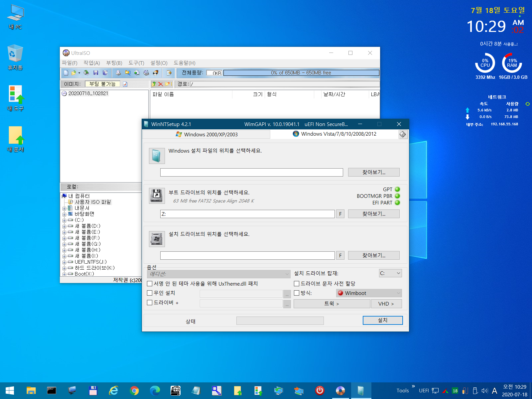The image size is (532, 399).
Task: Click Mount to virtual drive icon in UltraISO
Action: point(137,73)
